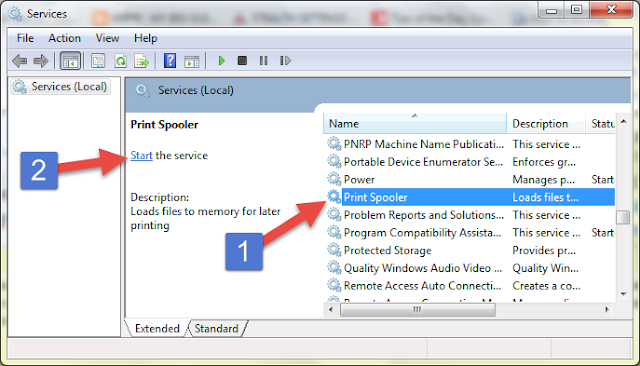Click 'Loads files t...' description cell
This screenshot has height=366, width=640.
(546, 197)
